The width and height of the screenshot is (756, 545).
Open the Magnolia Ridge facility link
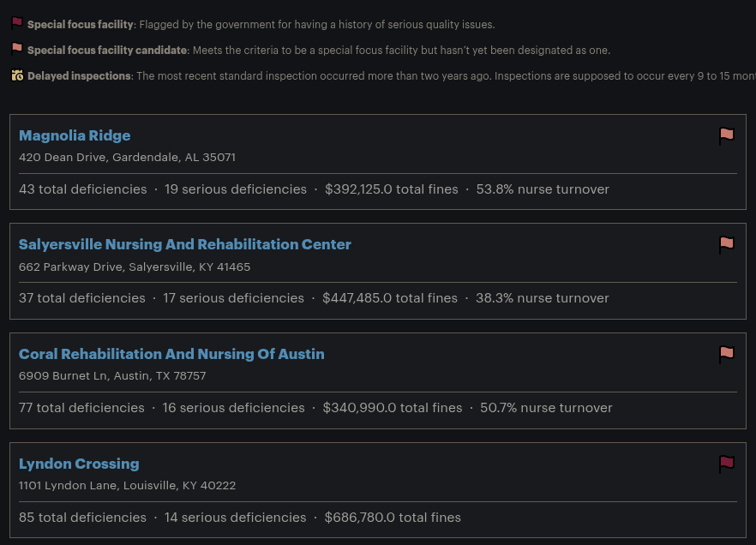tap(75, 136)
